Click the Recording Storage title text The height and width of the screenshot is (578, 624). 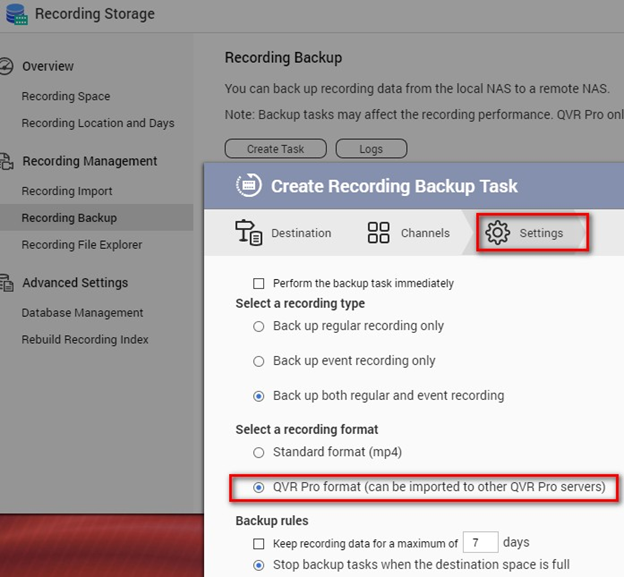pos(95,14)
